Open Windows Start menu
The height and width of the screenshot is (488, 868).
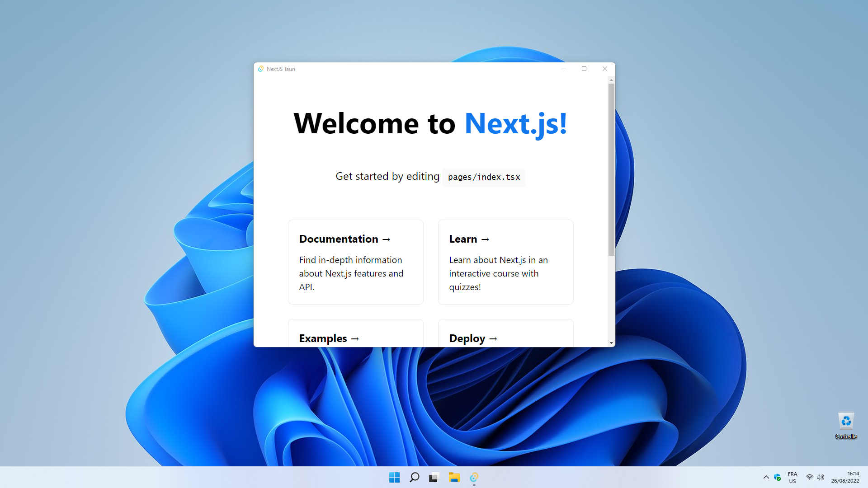395,477
